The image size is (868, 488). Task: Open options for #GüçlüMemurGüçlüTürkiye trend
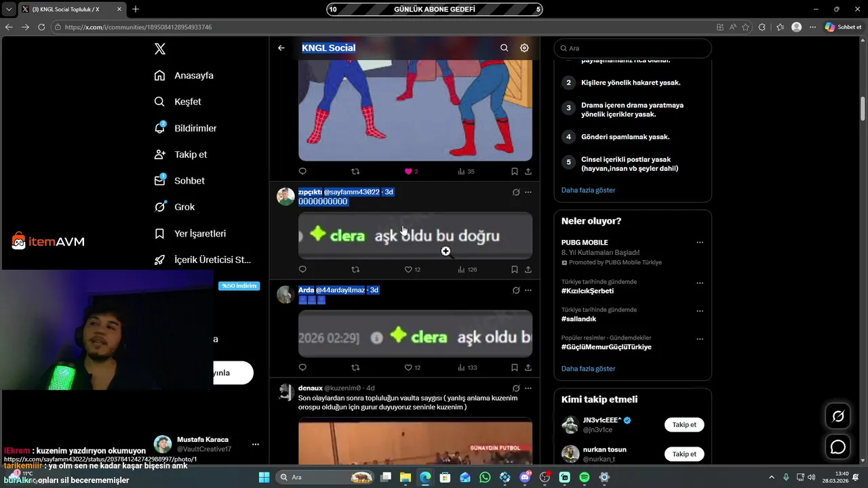tap(700, 339)
